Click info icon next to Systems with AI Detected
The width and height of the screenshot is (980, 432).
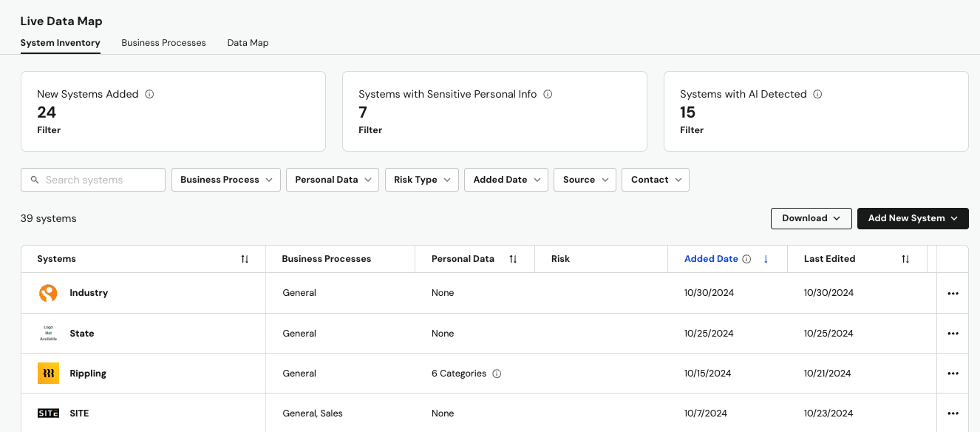817,95
